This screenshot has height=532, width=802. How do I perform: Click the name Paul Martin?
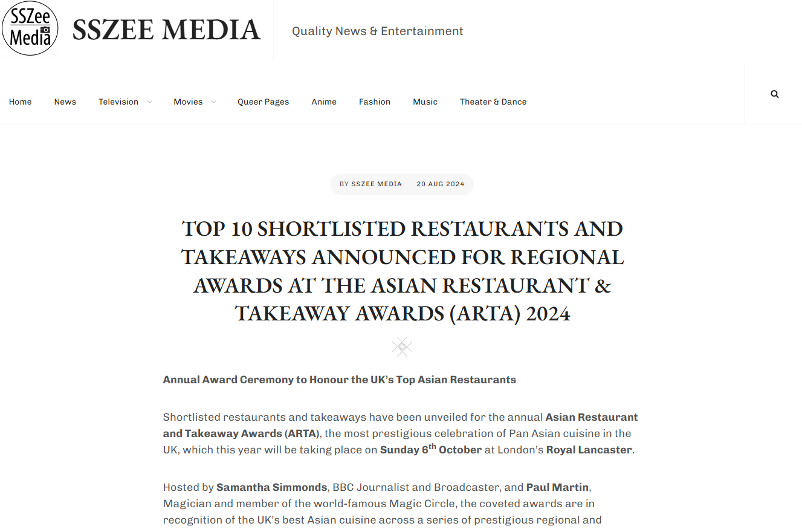coord(557,487)
